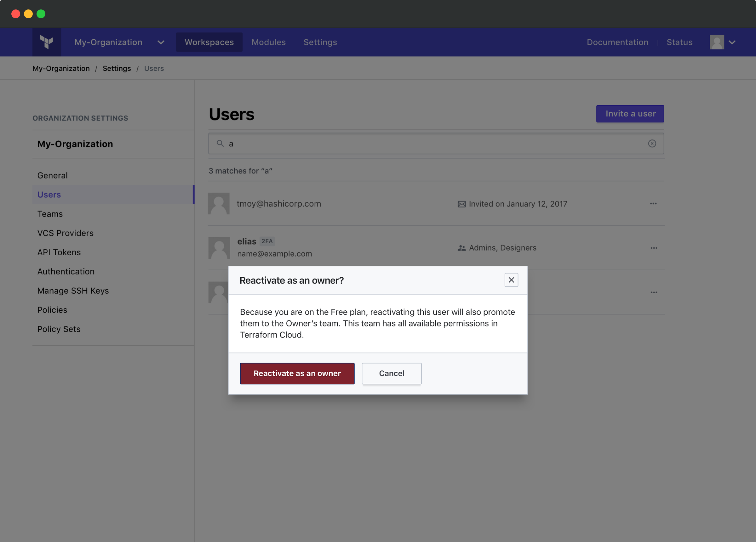
Task: Click the yellow macOS minimize button
Action: [x=28, y=14]
